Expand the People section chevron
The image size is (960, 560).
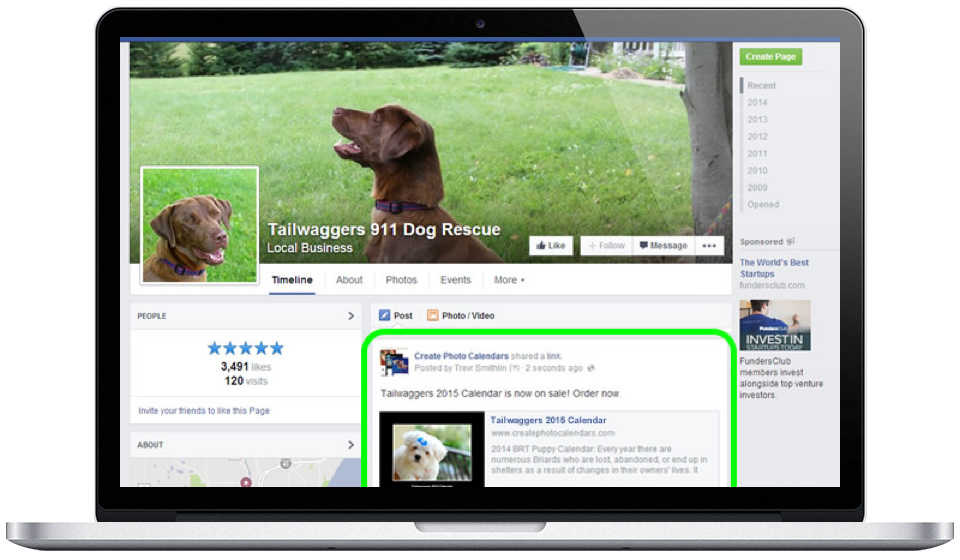tap(351, 316)
